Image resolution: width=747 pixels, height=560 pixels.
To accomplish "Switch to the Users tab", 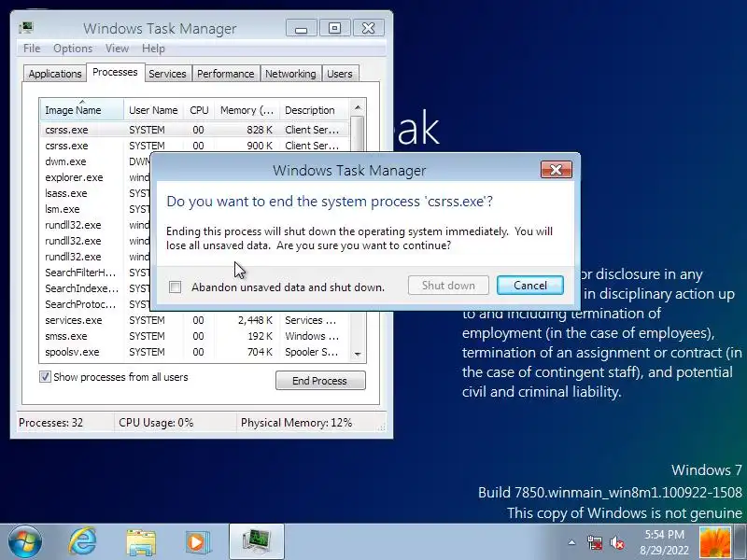I will coord(340,74).
